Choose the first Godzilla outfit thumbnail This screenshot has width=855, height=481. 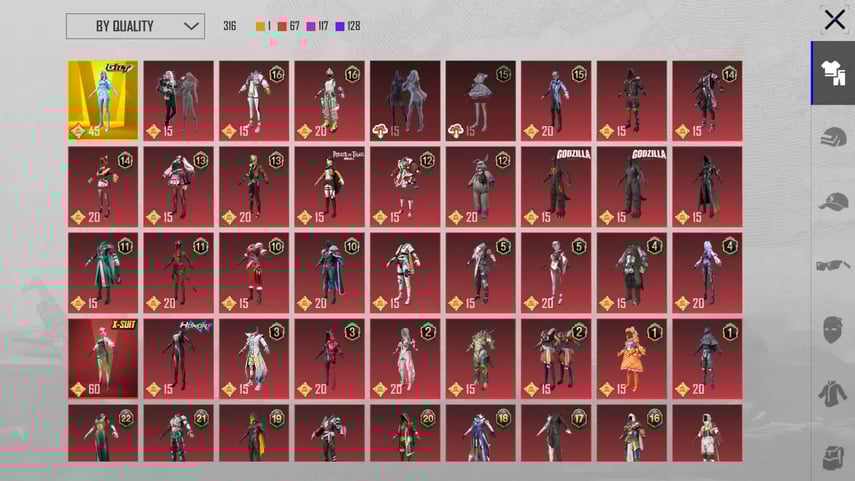[x=556, y=186]
